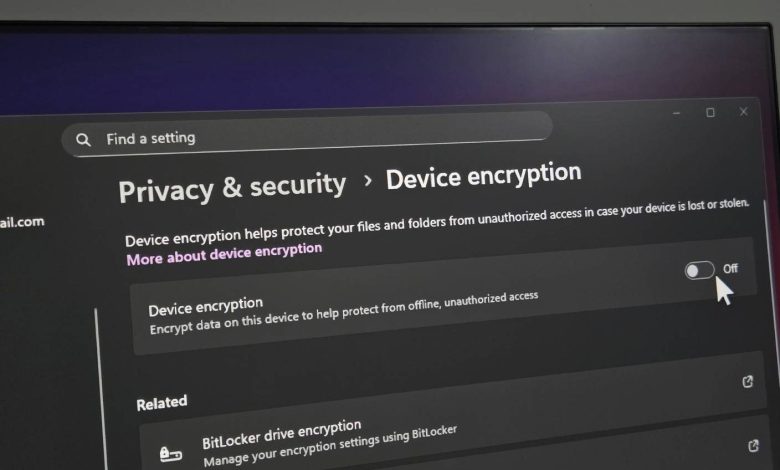This screenshot has width=780, height=470.
Task: Click the Off label beside the toggle
Action: click(x=730, y=269)
